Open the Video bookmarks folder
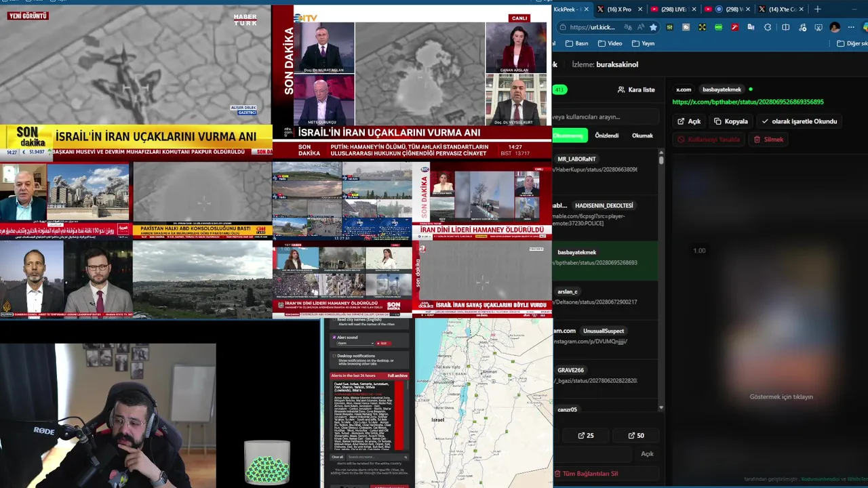Viewport: 868px width, 488px height. click(x=610, y=43)
